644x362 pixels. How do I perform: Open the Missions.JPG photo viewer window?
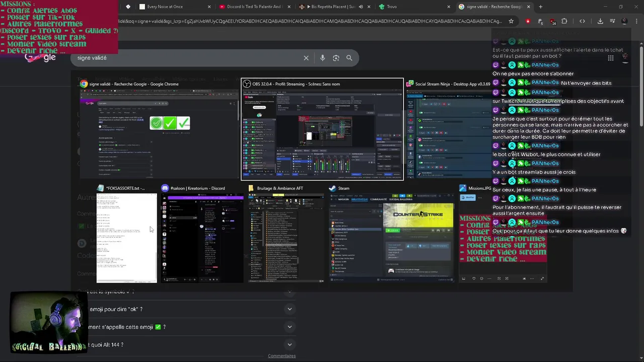[x=503, y=234]
